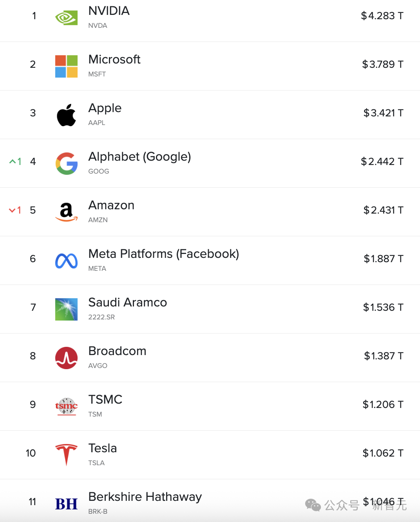The height and width of the screenshot is (522, 420).
Task: Click the TSMC wafer logo
Action: click(x=66, y=406)
